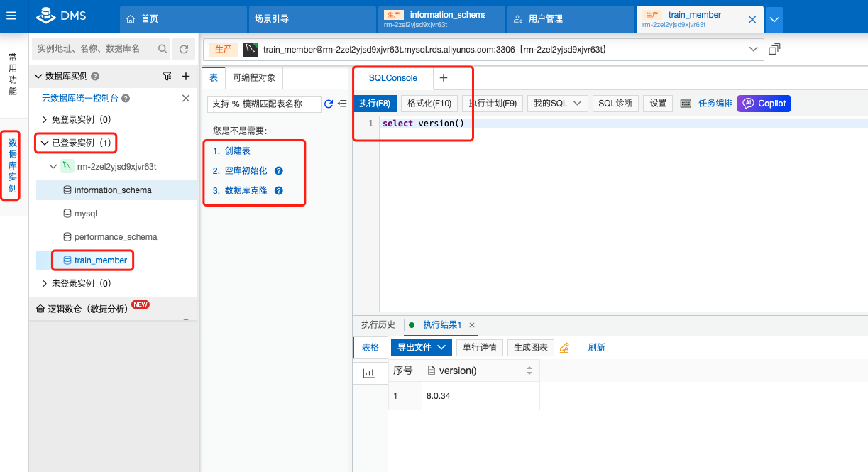868x472 pixels.
Task: Open the chart view icon beside results table
Action: click(x=369, y=373)
